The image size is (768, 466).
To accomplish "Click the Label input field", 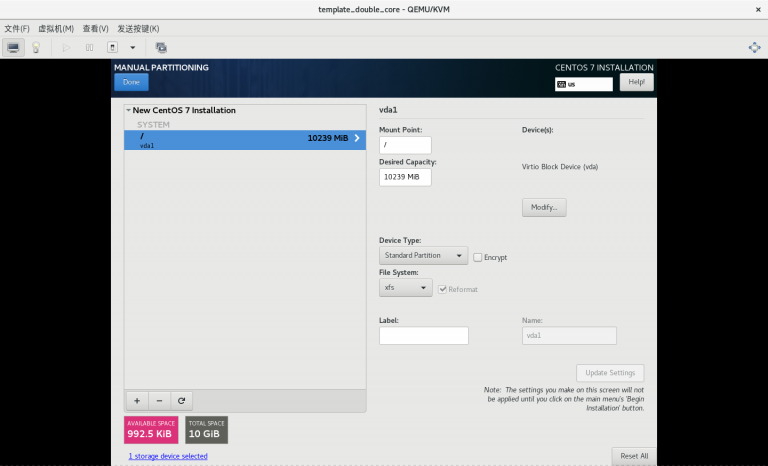I will point(424,336).
